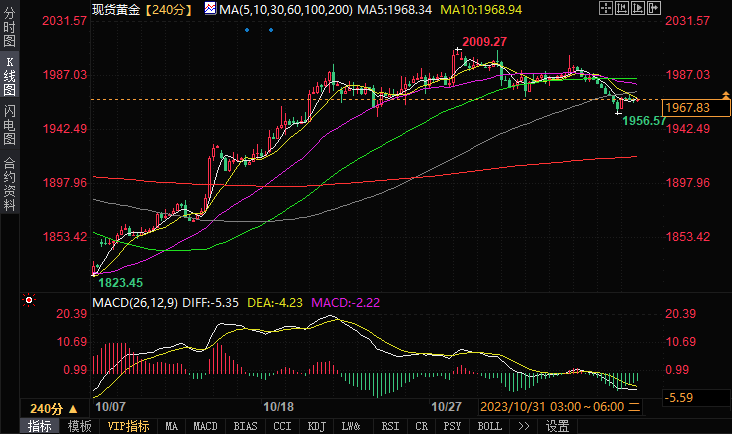Open the 设置 settings button
This screenshot has width=732, height=434.
coord(557,426)
